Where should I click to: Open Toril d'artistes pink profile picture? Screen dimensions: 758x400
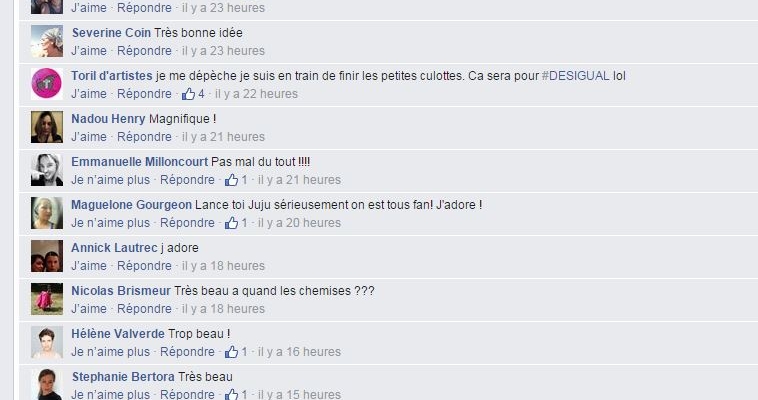point(47,84)
